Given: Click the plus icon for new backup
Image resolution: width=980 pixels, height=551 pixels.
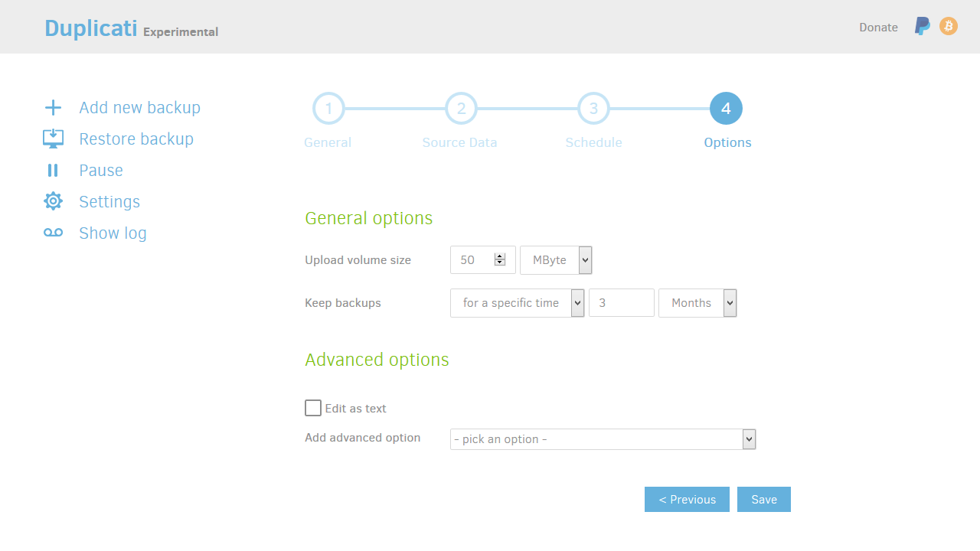Looking at the screenshot, I should point(53,107).
